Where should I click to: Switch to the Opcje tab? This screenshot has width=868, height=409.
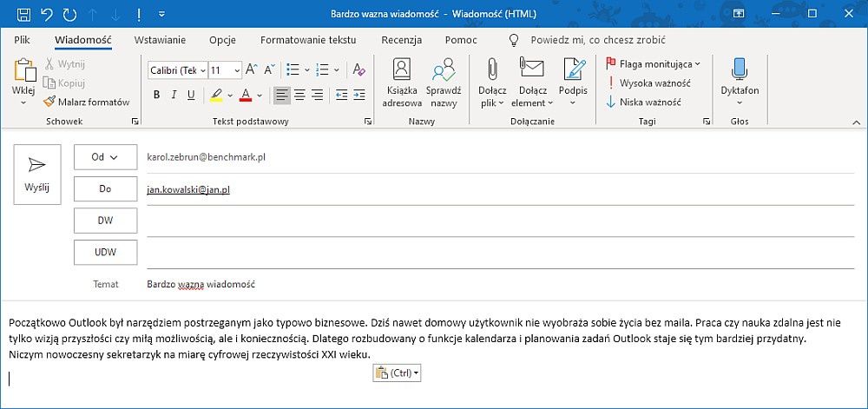coord(222,40)
